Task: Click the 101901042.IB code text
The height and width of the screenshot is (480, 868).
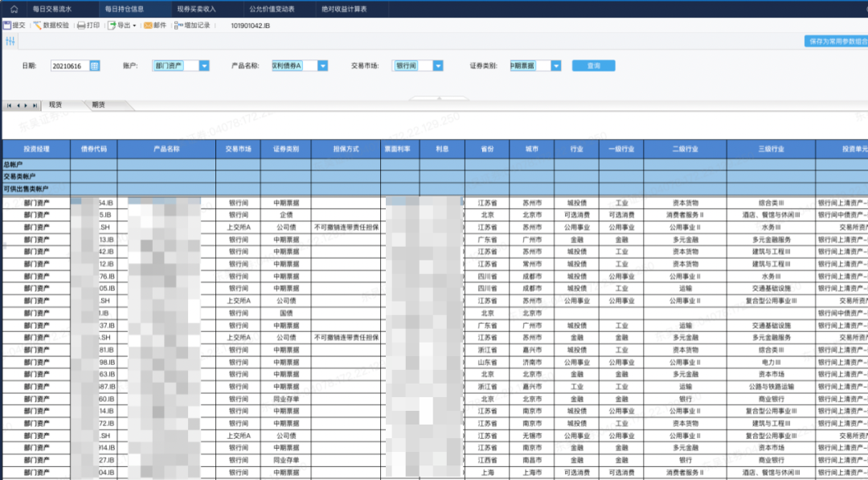Action: pyautogui.click(x=250, y=26)
